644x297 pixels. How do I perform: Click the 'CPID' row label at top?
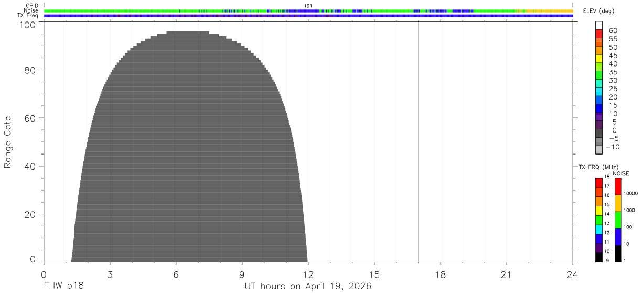pyautogui.click(x=33, y=6)
